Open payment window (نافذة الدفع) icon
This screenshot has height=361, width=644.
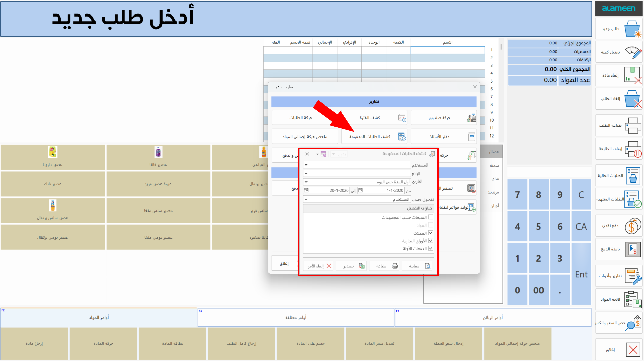tap(633, 249)
